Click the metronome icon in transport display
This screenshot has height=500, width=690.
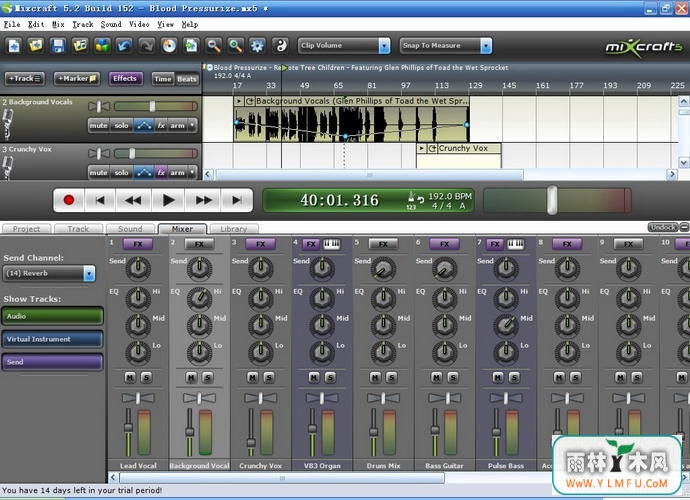(x=411, y=199)
